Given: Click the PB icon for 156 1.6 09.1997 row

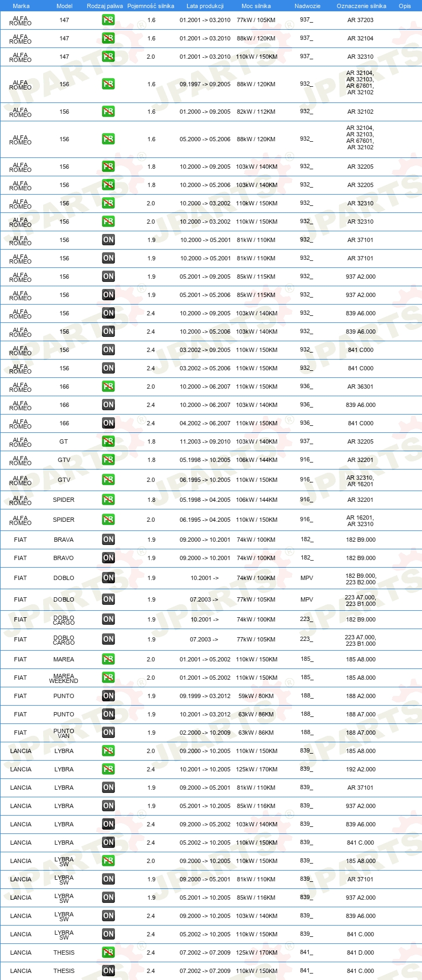Looking at the screenshot, I should pos(108,84).
